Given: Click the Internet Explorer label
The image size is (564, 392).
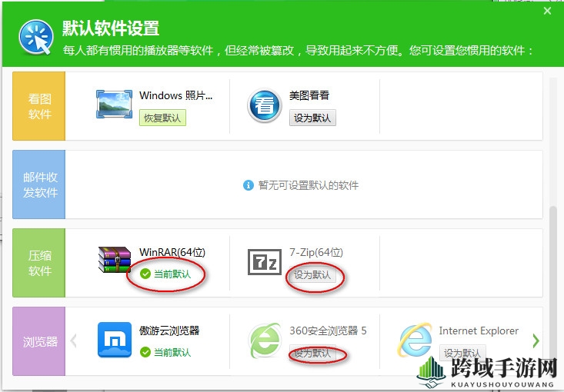Looking at the screenshot, I should (479, 331).
